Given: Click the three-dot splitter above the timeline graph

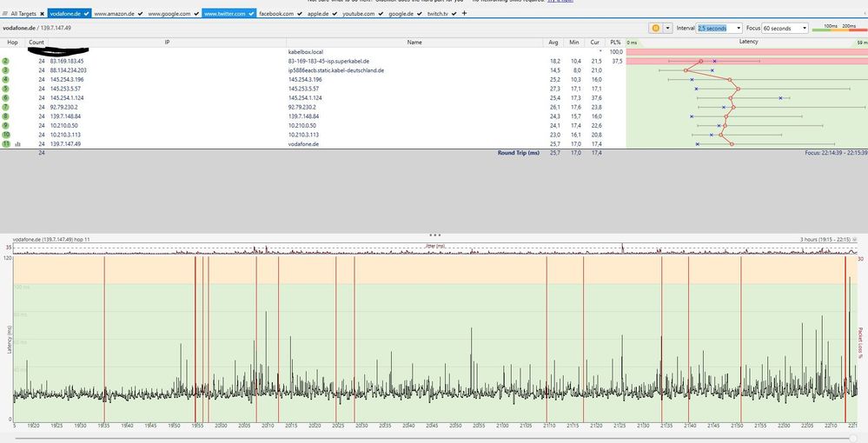Looking at the screenshot, I should (x=434, y=235).
